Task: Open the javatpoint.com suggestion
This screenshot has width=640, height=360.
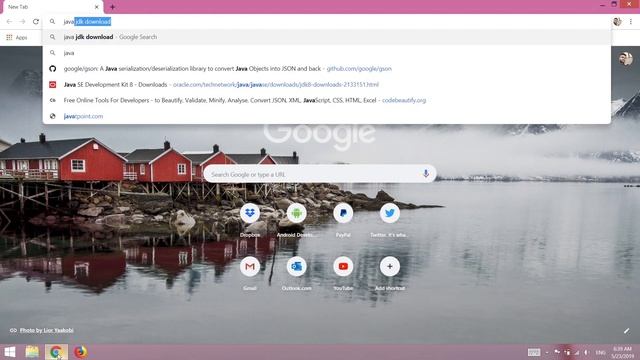Action: click(x=327, y=116)
